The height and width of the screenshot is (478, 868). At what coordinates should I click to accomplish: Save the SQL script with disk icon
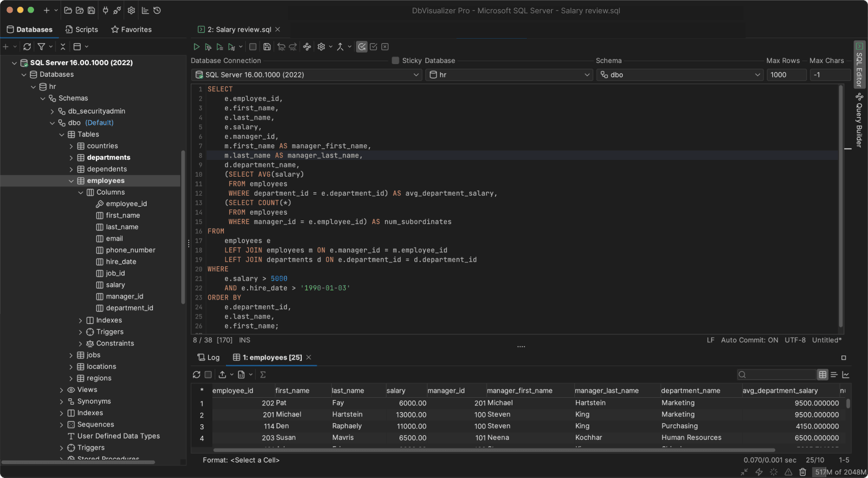[x=267, y=46]
